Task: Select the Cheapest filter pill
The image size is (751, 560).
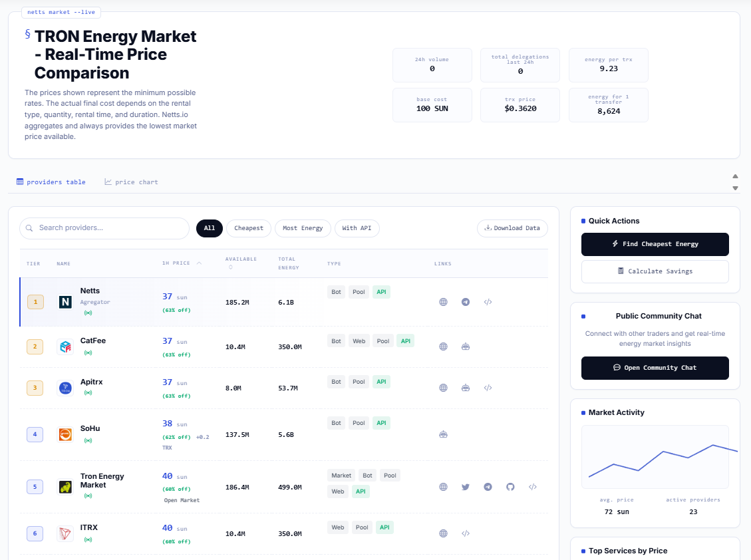Action: [249, 228]
